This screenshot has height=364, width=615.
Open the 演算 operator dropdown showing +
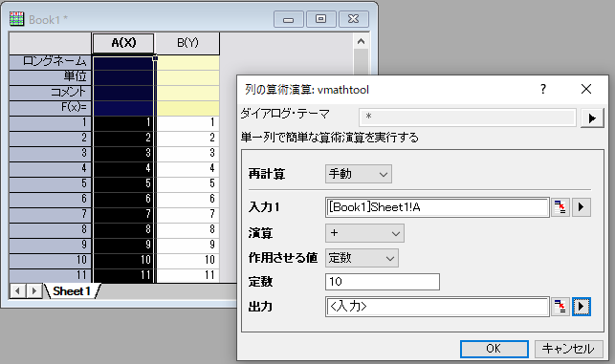pyautogui.click(x=364, y=233)
